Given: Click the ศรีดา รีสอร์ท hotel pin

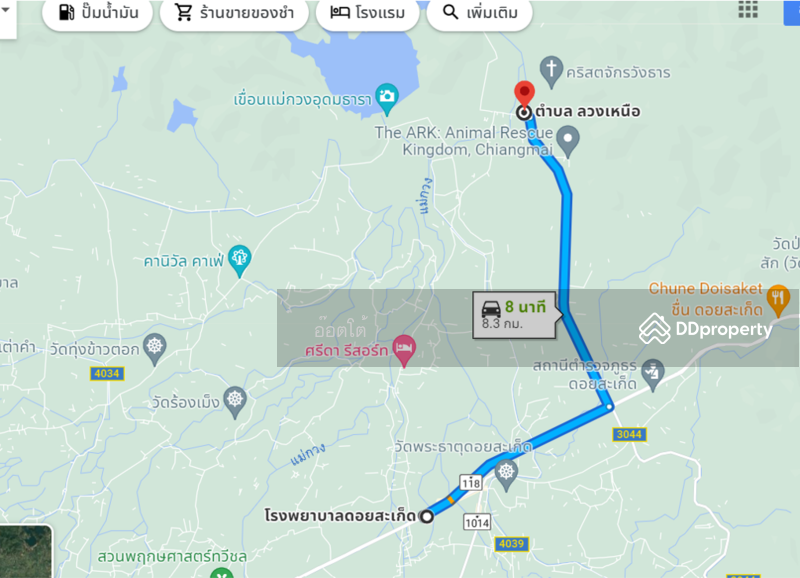Looking at the screenshot, I should pyautogui.click(x=404, y=351).
